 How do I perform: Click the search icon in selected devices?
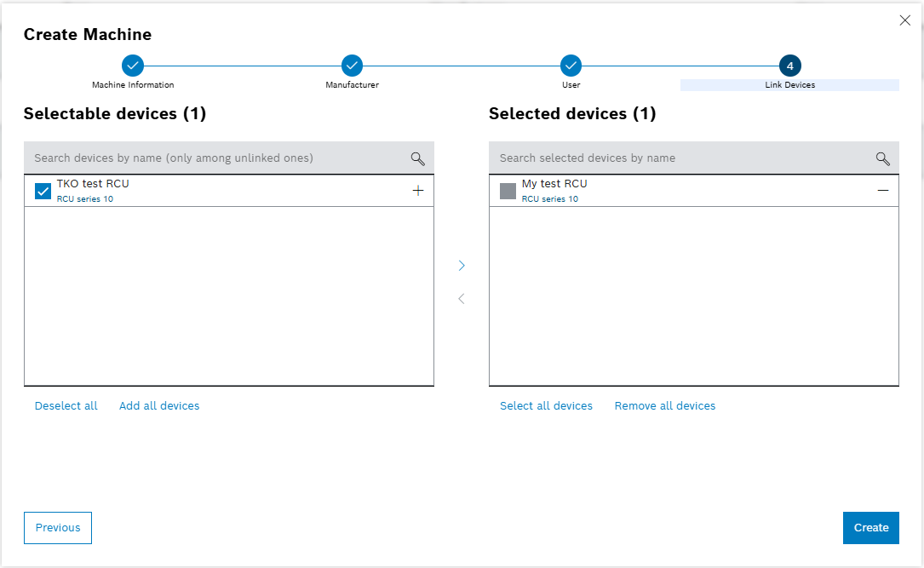click(882, 158)
